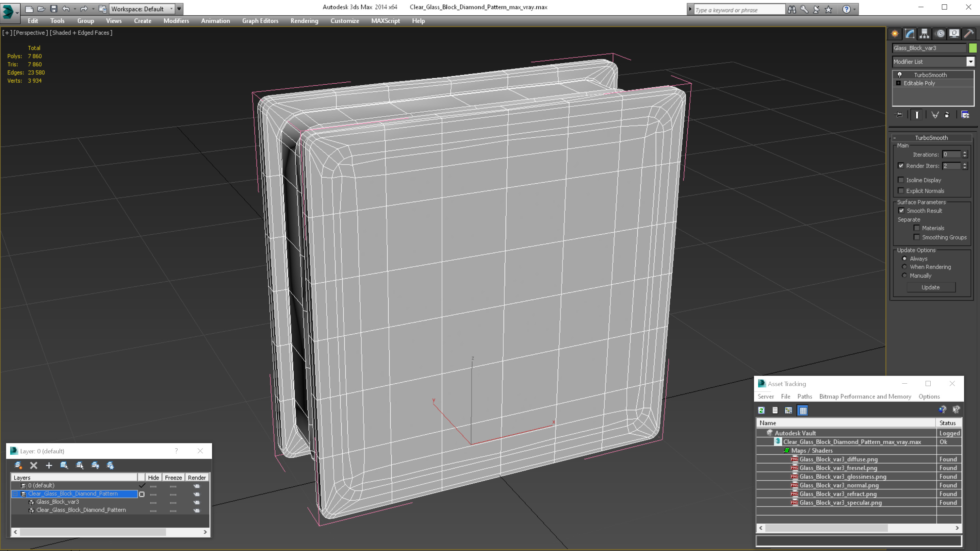
Task: Enable the Isoline Display checkbox
Action: pyautogui.click(x=900, y=180)
